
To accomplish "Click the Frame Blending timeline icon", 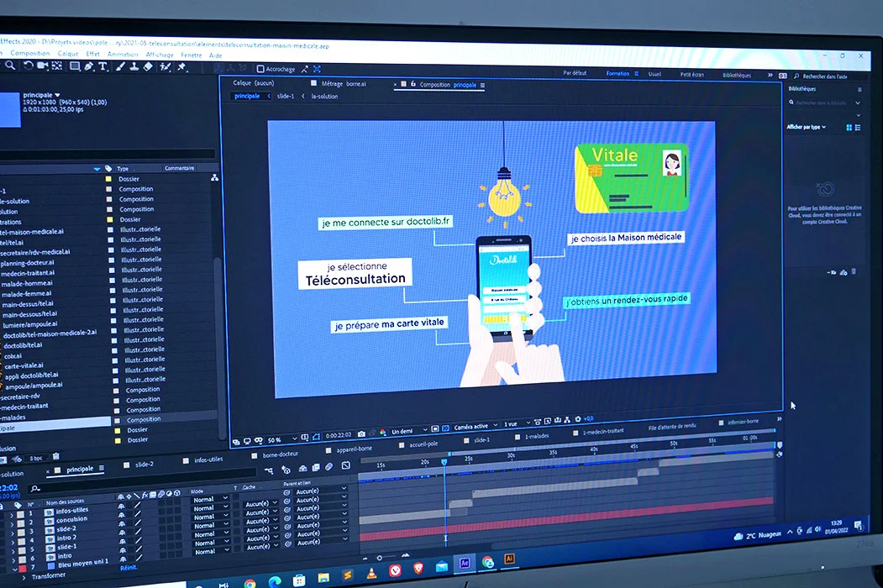I will 316,467.
